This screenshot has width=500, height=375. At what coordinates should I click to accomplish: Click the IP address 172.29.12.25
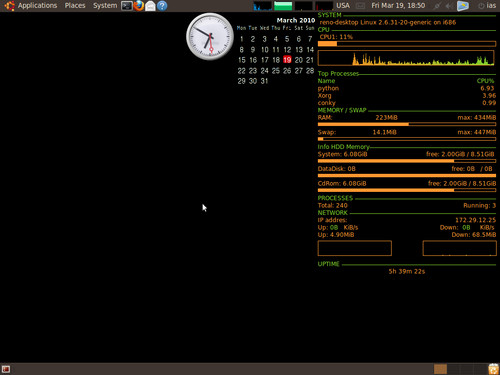point(475,220)
